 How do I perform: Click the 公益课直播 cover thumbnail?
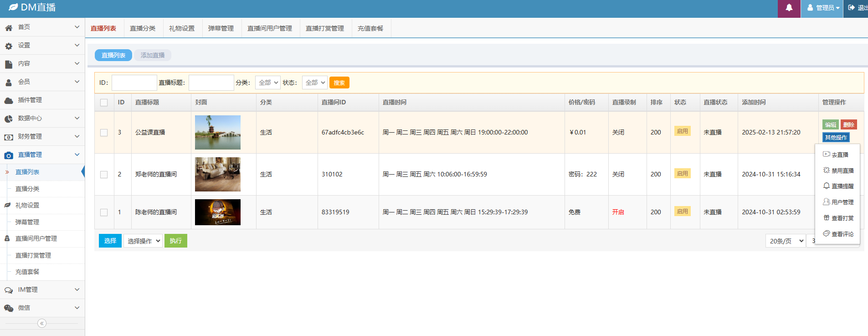point(218,132)
